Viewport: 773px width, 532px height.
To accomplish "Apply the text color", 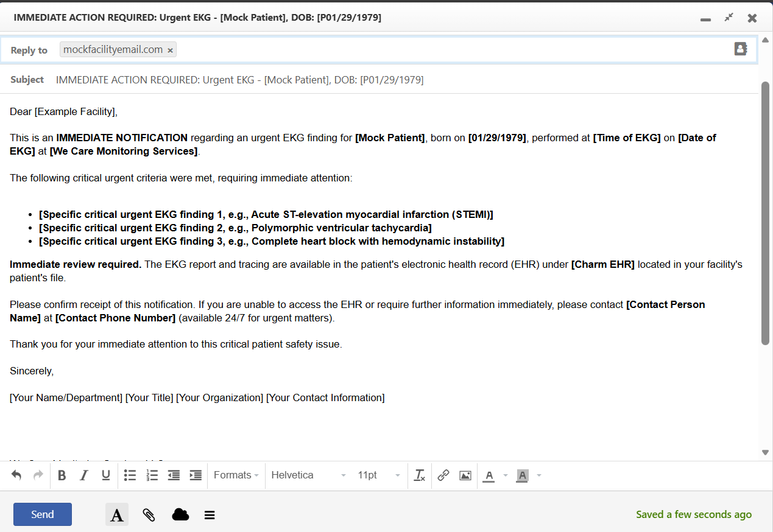I will [489, 475].
